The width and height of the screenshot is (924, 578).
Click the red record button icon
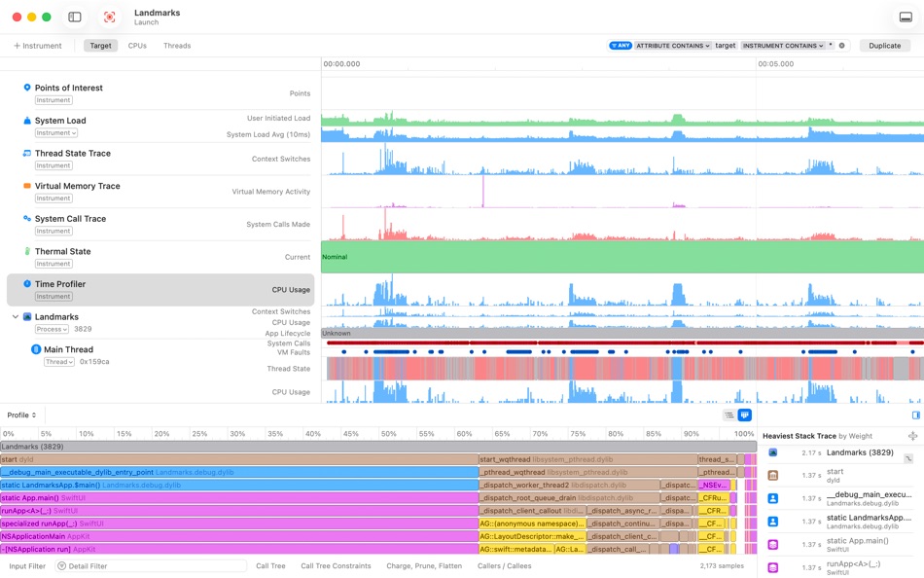109,18
